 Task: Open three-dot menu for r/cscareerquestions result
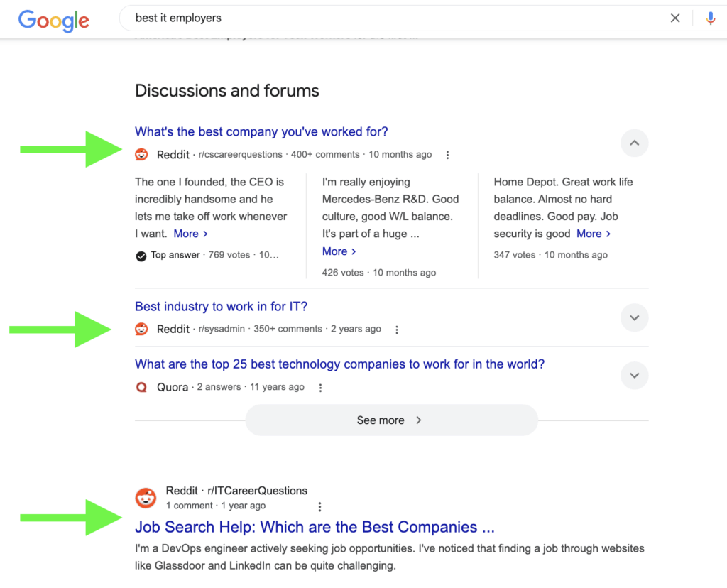447,155
